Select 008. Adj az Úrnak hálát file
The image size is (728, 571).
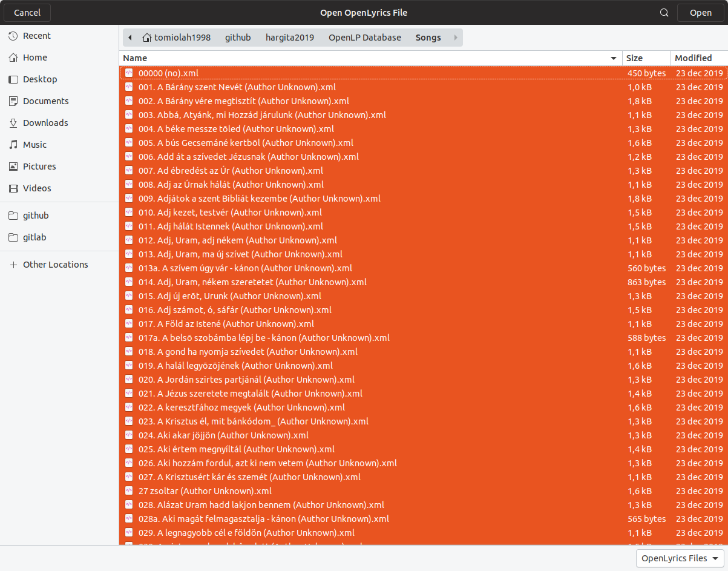click(424, 184)
